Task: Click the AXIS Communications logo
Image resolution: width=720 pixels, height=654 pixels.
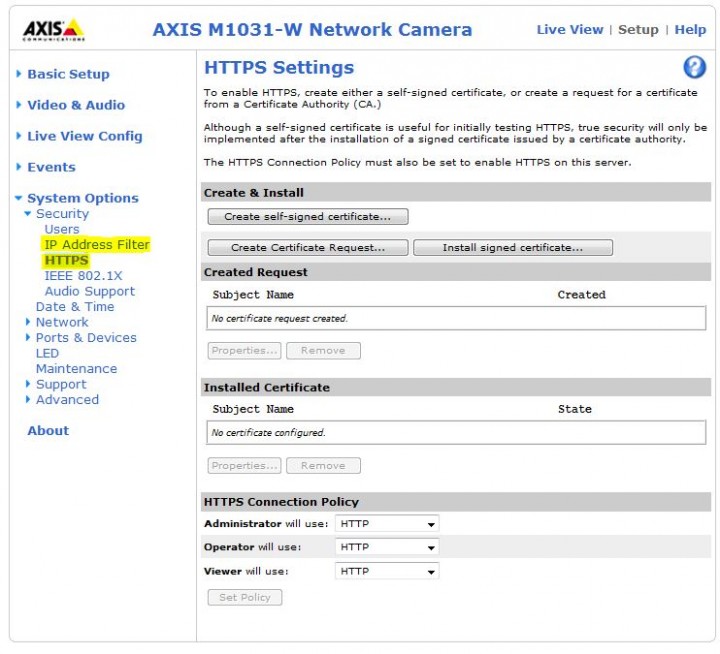Action: pyautogui.click(x=53, y=29)
